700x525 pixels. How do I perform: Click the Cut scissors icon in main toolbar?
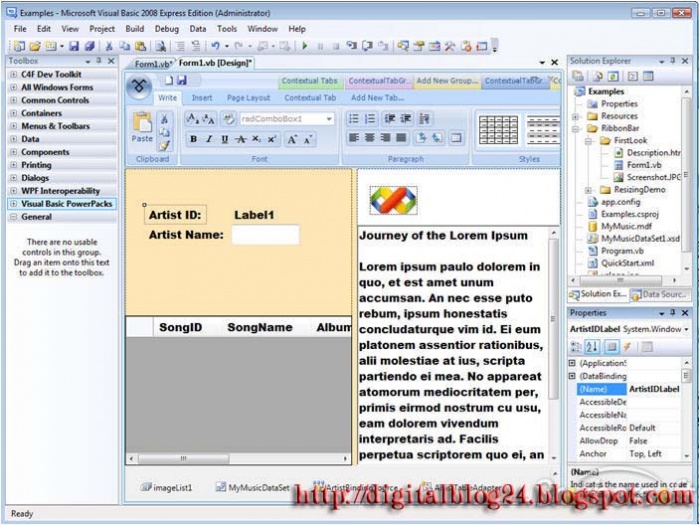click(108, 46)
